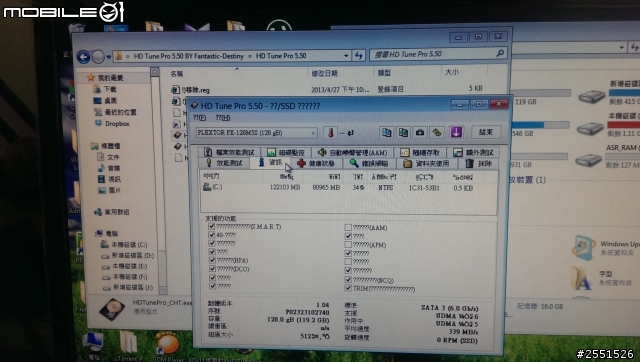640x362 pixels.
Task: Open the background window address dropdown
Action: [x=621, y=48]
